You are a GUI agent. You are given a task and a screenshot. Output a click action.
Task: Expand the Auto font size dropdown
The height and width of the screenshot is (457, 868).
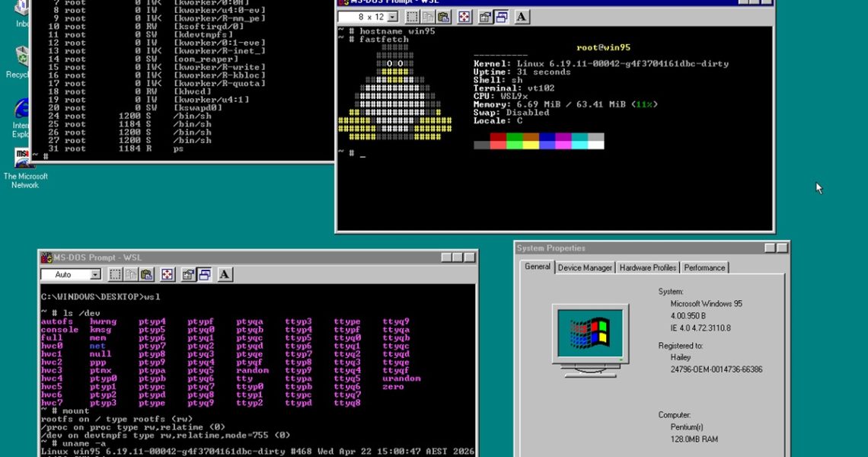(x=95, y=274)
